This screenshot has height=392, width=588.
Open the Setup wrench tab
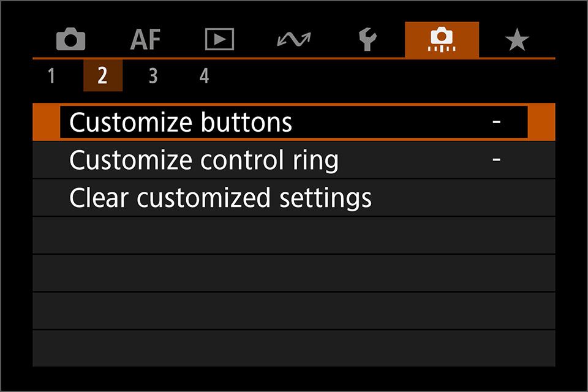[x=367, y=40]
